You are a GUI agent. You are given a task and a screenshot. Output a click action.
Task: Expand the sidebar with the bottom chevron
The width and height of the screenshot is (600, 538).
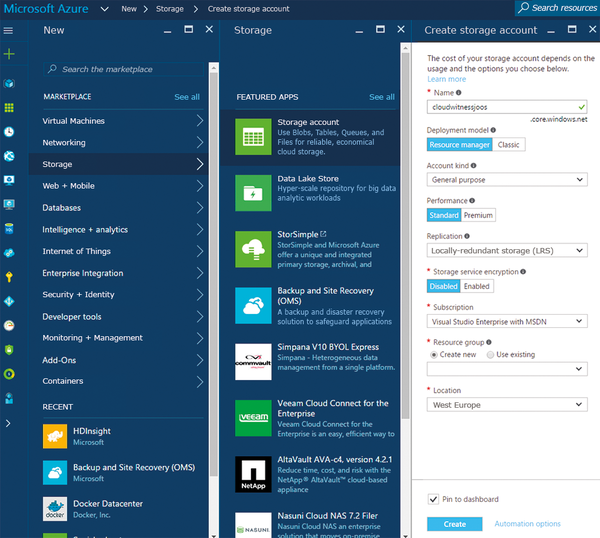click(x=8, y=423)
